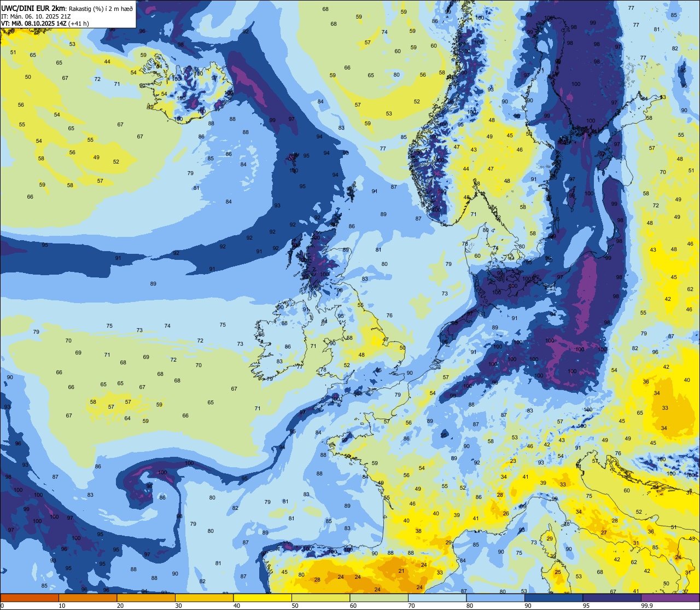Pick the dark orange 0–10 legend swatch
This screenshot has width=700, height=610.
click(30, 597)
